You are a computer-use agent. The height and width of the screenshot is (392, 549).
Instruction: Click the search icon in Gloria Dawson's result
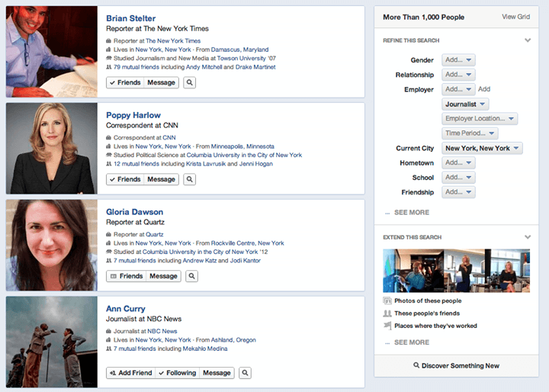[x=191, y=276]
